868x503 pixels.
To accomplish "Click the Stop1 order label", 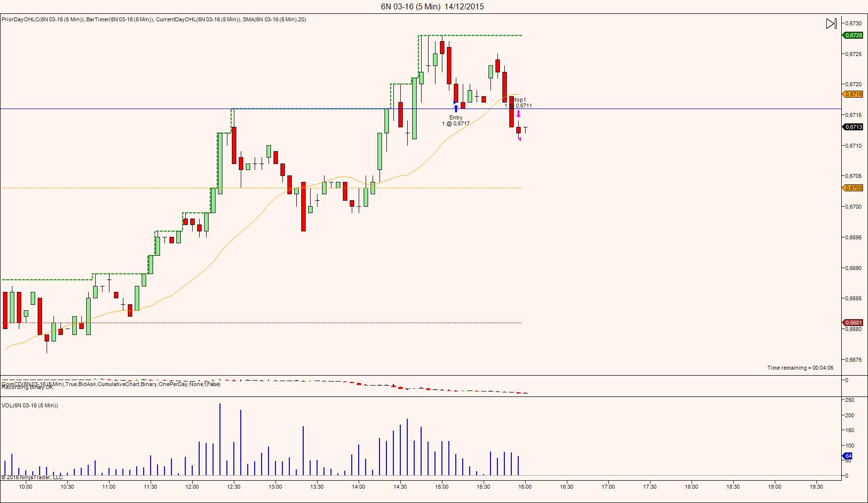I will click(x=519, y=103).
